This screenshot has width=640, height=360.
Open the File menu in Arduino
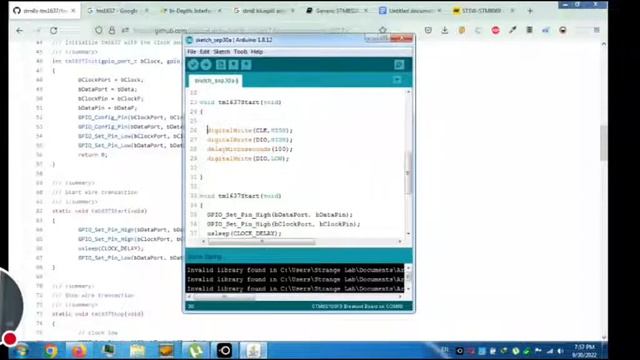(x=191, y=52)
